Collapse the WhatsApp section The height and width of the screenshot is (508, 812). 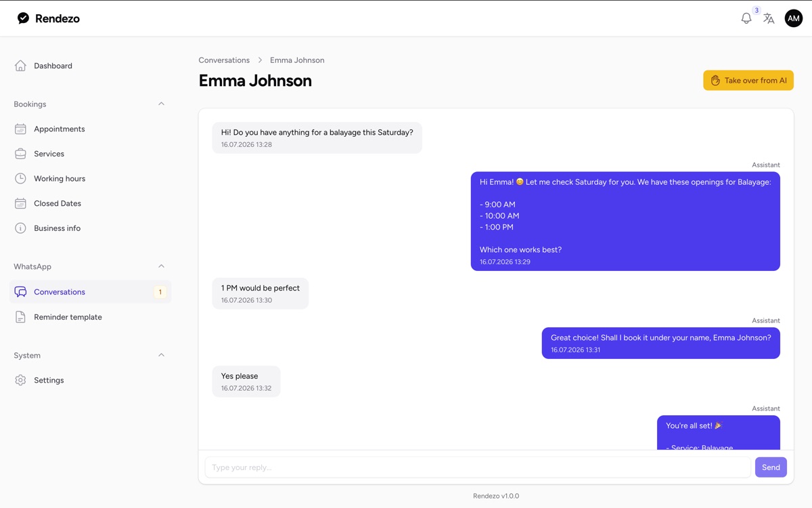click(x=161, y=266)
